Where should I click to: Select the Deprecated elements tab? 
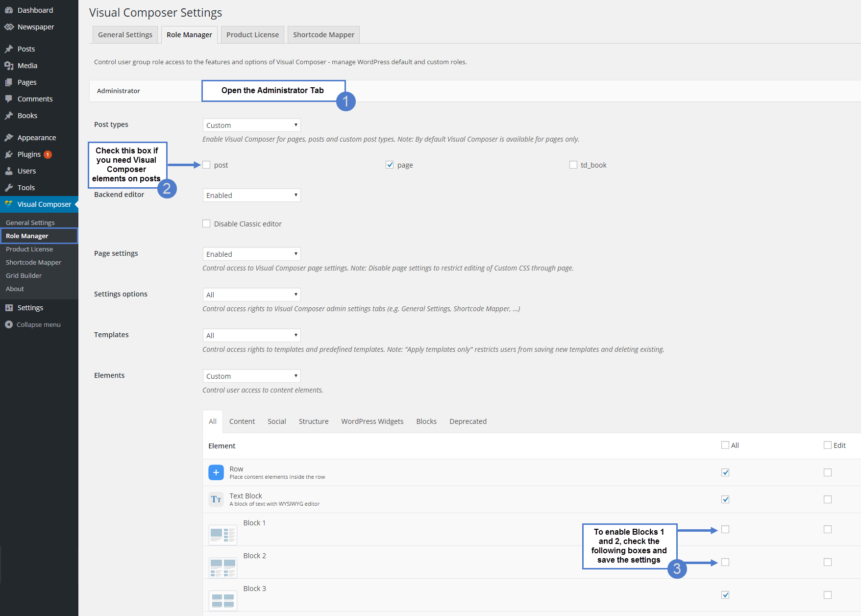pyautogui.click(x=468, y=421)
